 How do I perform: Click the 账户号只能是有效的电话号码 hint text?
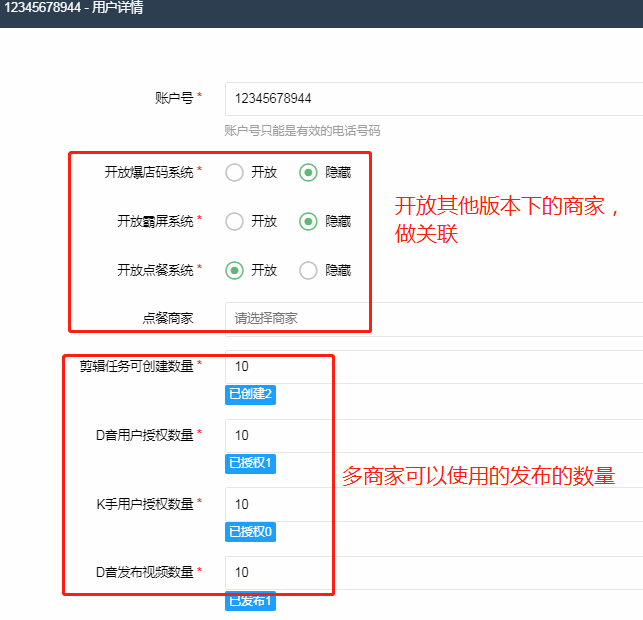tap(302, 131)
